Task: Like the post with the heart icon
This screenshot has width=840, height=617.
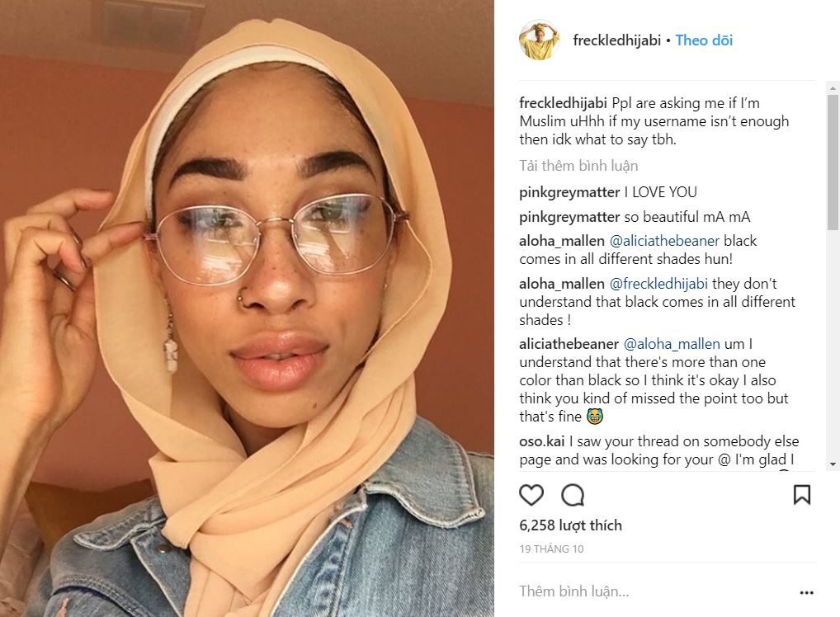Action: click(531, 495)
